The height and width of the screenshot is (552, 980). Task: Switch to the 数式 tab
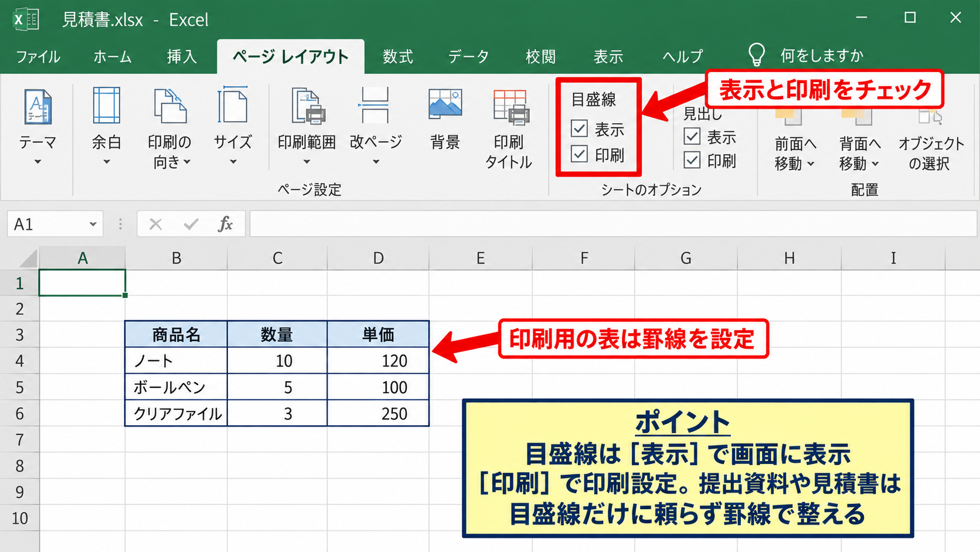(x=398, y=57)
